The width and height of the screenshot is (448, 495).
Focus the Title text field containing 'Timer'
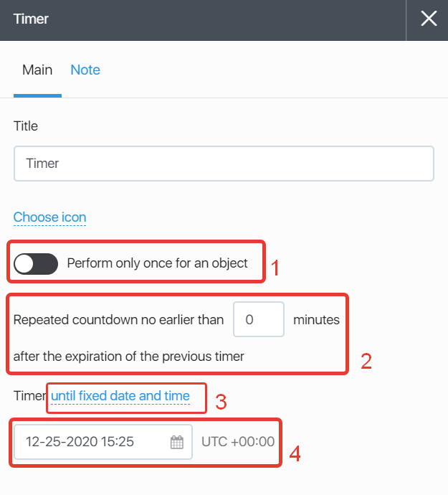point(224,164)
